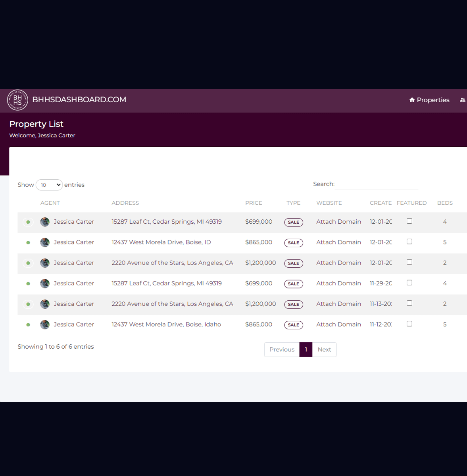The height and width of the screenshot is (476, 467).
Task: Sort table by Address column header
Action: click(x=125, y=203)
